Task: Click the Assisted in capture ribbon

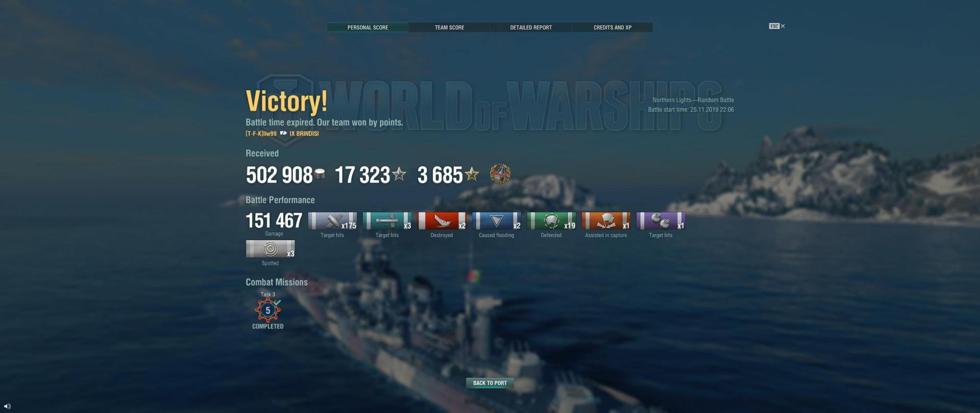Action: (x=606, y=221)
